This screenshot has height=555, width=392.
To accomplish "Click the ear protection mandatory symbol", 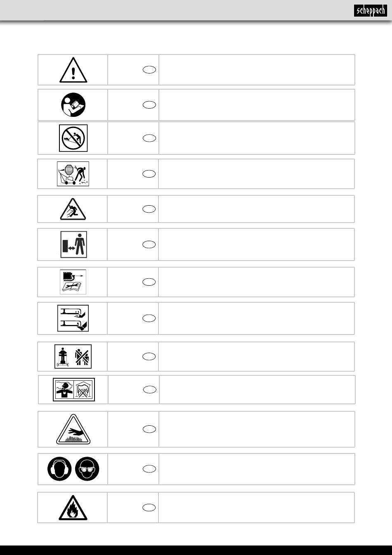I will [59, 469].
